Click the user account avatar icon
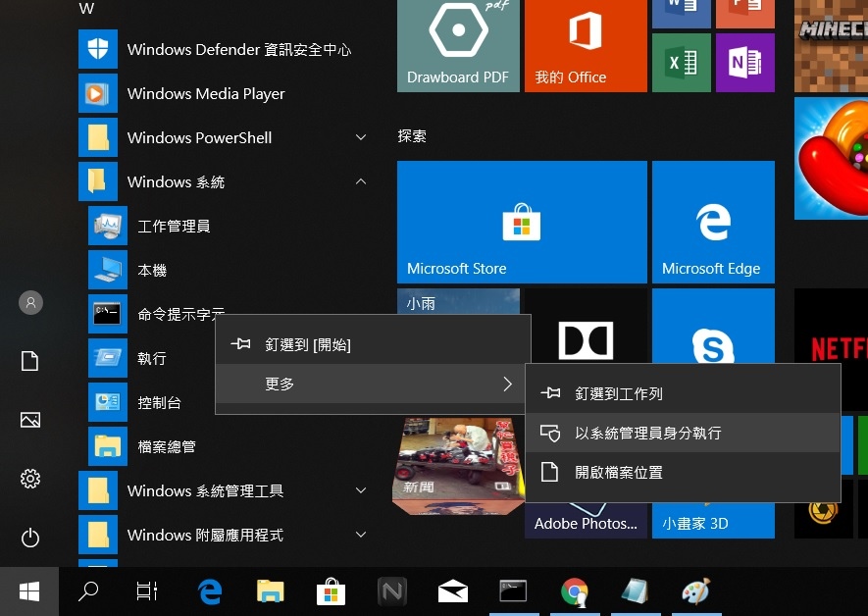Image resolution: width=868 pixels, height=616 pixels. click(x=30, y=303)
